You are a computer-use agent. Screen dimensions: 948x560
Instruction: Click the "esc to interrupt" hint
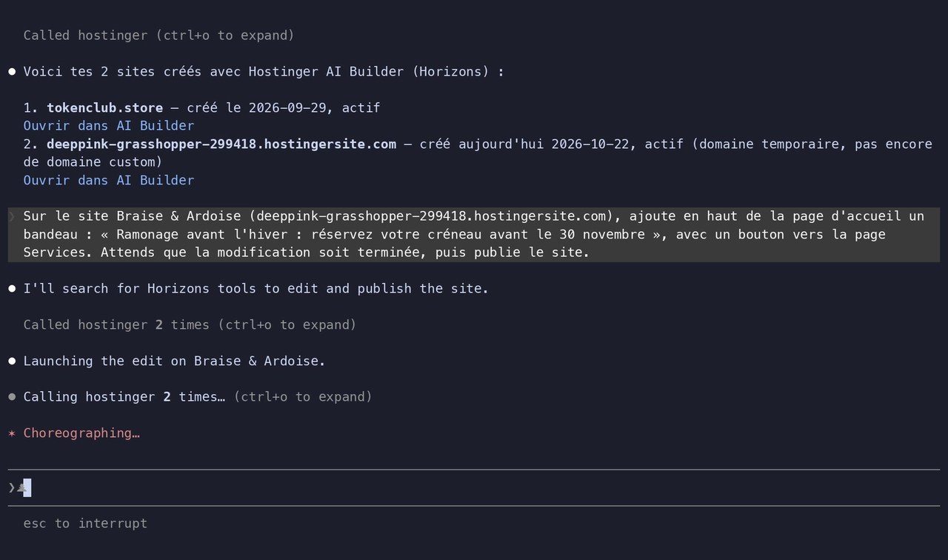[85, 524]
